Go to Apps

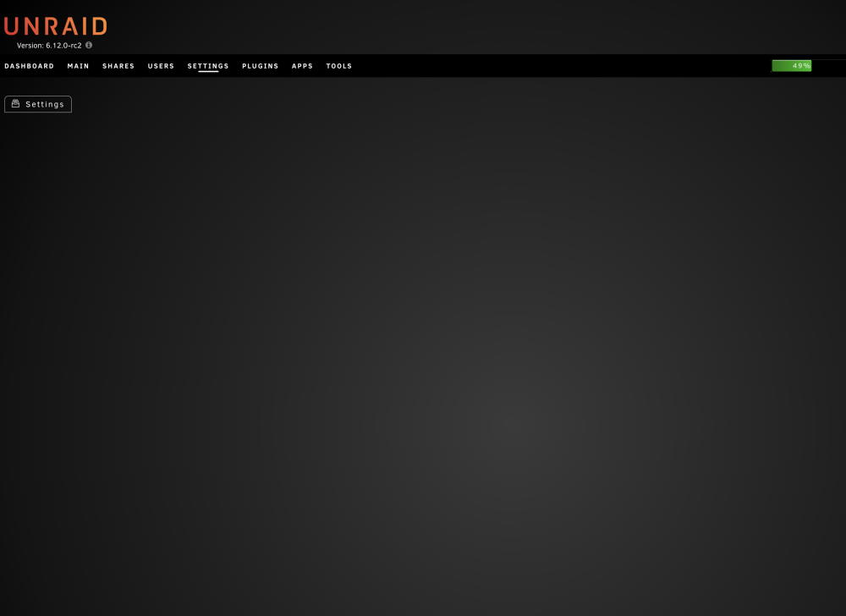302,66
